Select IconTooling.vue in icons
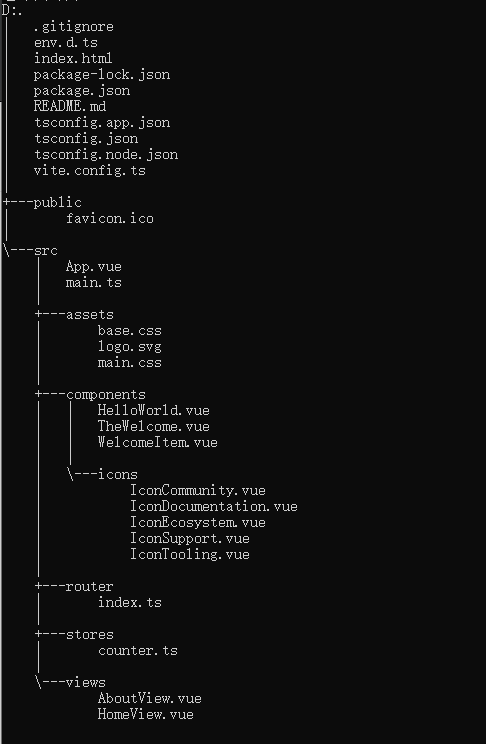The height and width of the screenshot is (744, 486). tap(190, 555)
